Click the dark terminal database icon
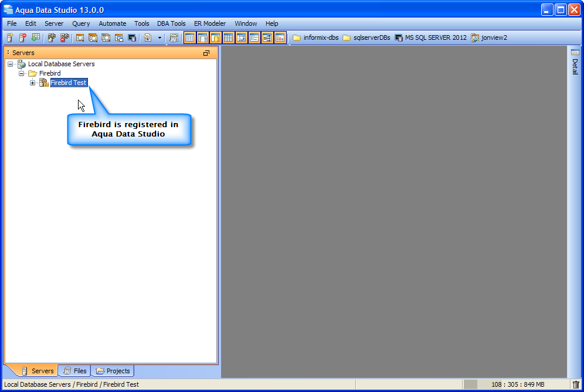 132,38
